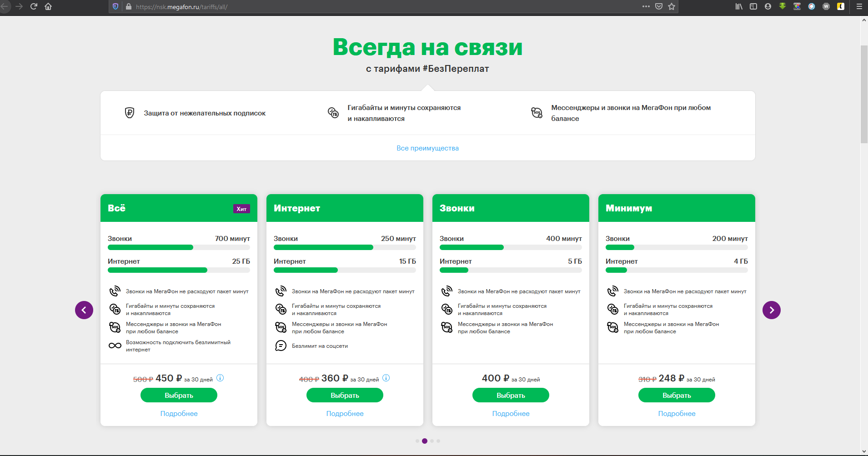Click the Хит badge on Всё card

coord(241,209)
